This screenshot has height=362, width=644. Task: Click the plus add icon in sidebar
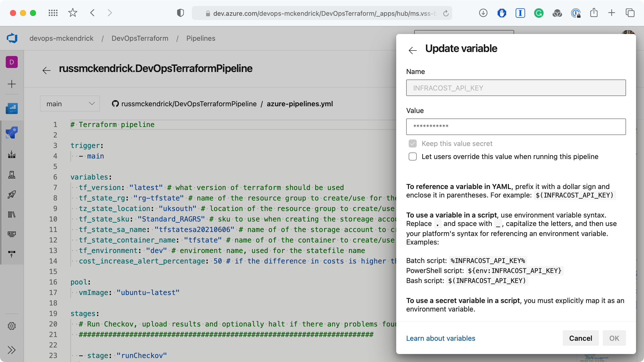(x=12, y=84)
